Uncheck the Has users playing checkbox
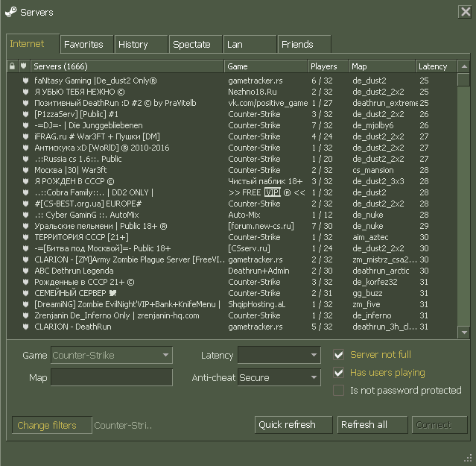Image resolution: width=476 pixels, height=466 pixels. pos(338,373)
